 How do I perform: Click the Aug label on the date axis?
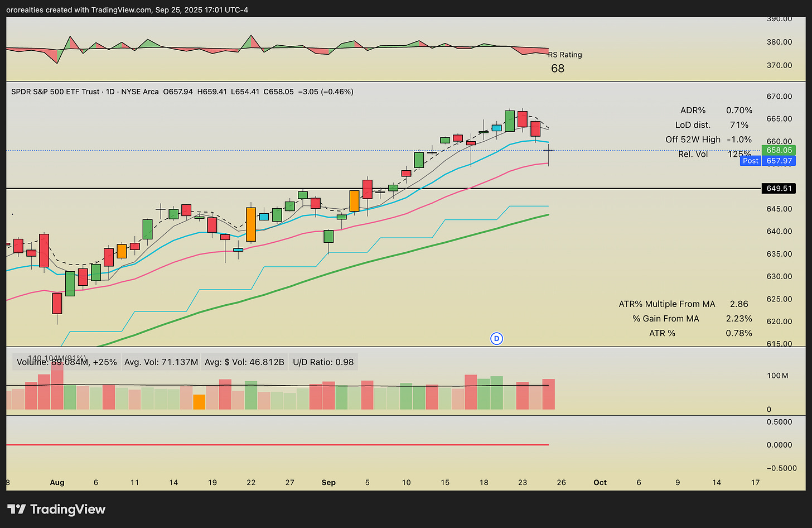pyautogui.click(x=57, y=482)
